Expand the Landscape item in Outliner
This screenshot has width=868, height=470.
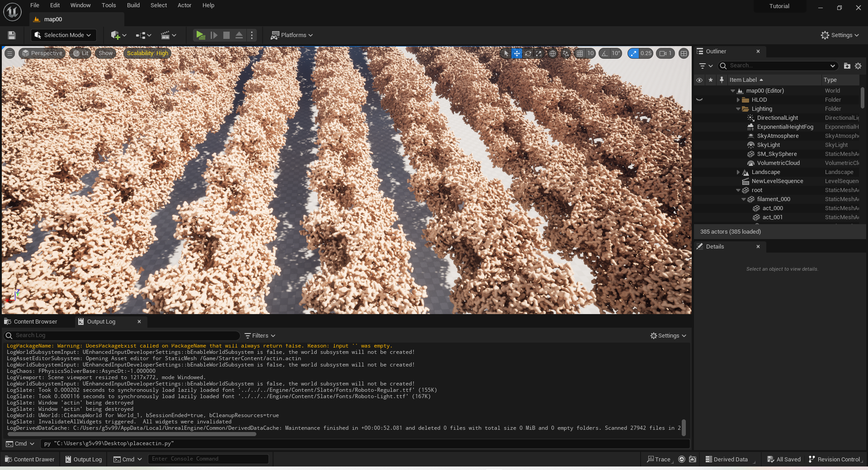click(x=738, y=172)
